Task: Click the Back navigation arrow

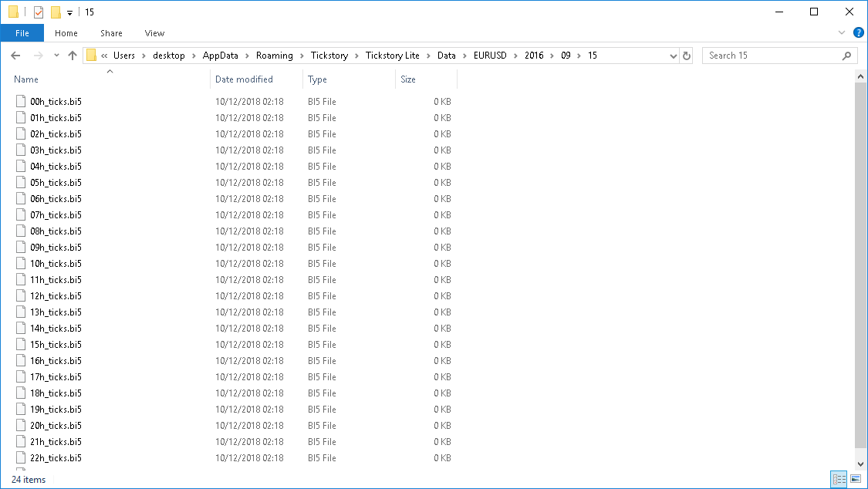Action: 15,56
